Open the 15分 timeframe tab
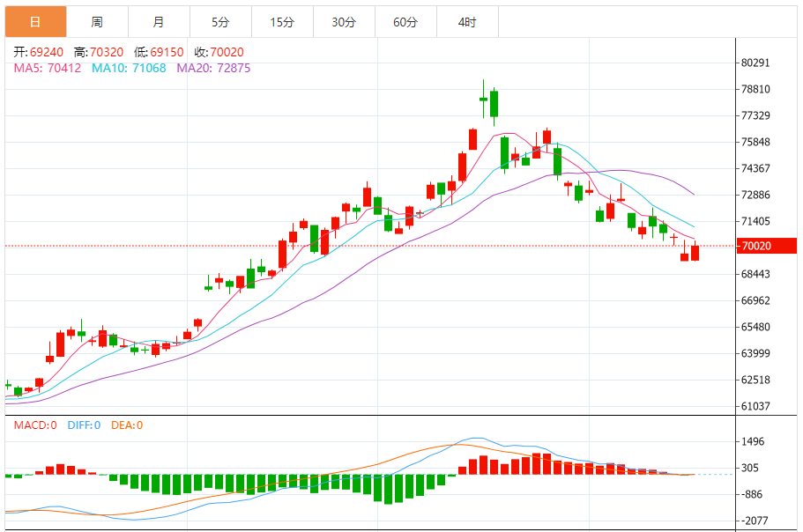The height and width of the screenshot is (532, 803). click(x=282, y=22)
